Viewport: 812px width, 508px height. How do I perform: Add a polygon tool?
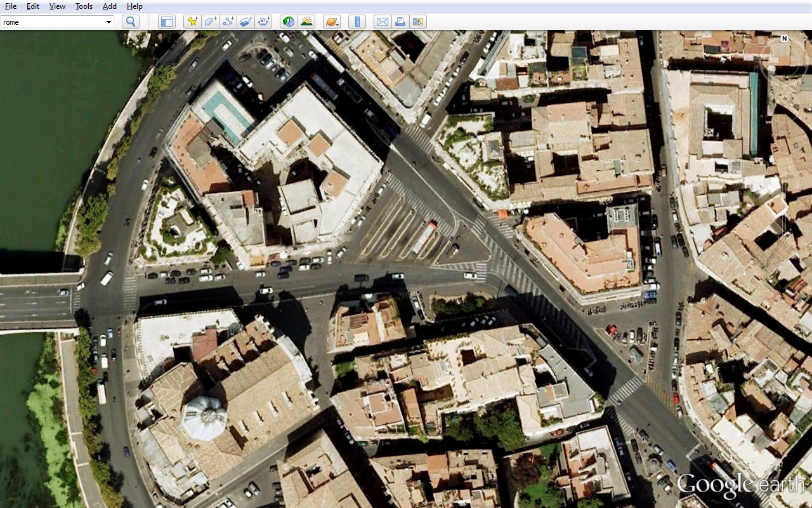click(x=210, y=22)
